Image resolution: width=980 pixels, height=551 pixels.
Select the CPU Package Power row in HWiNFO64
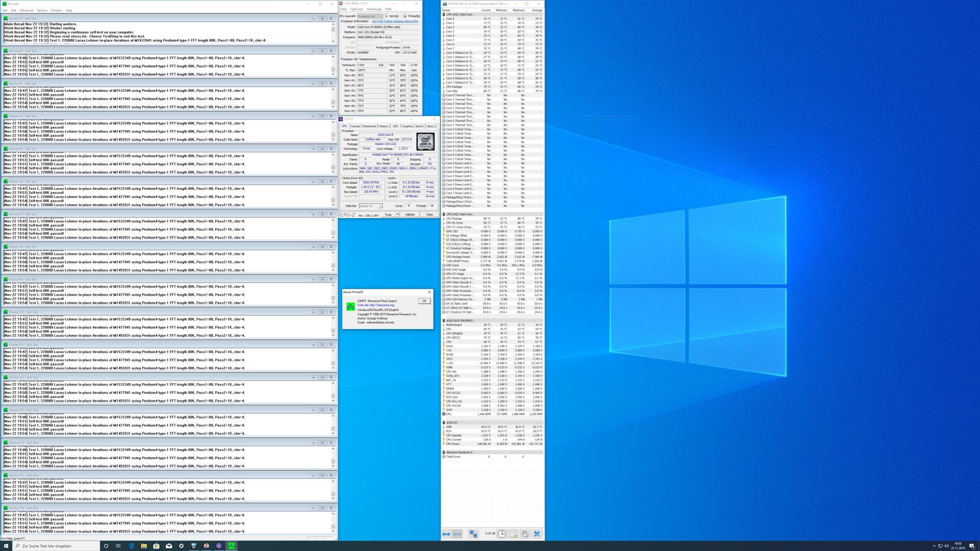pyautogui.click(x=493, y=257)
